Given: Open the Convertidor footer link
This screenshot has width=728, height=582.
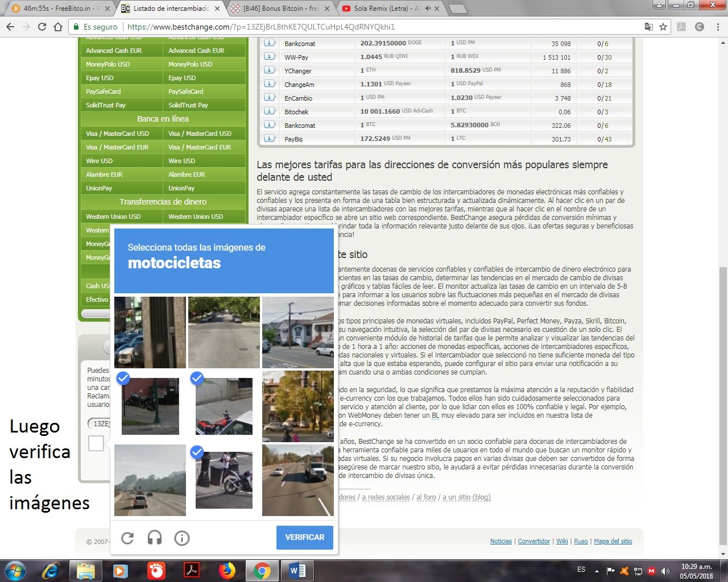Looking at the screenshot, I should 534,541.
